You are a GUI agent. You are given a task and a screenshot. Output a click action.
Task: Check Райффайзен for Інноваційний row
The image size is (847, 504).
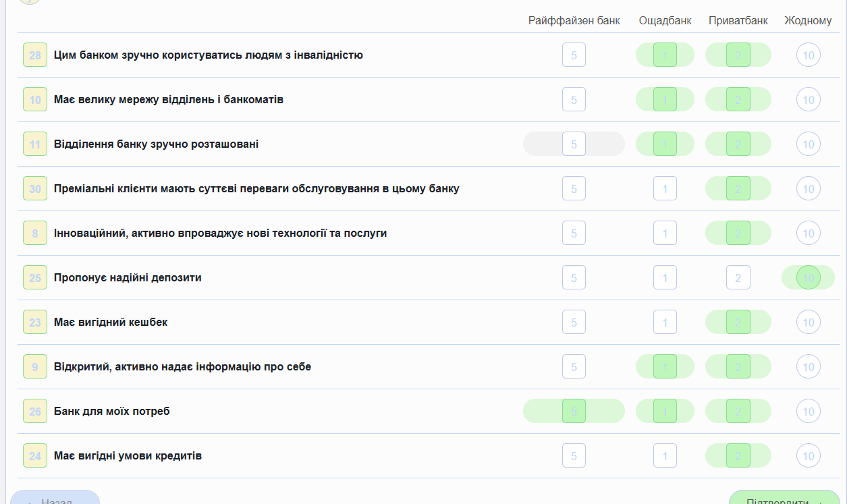[x=574, y=233]
